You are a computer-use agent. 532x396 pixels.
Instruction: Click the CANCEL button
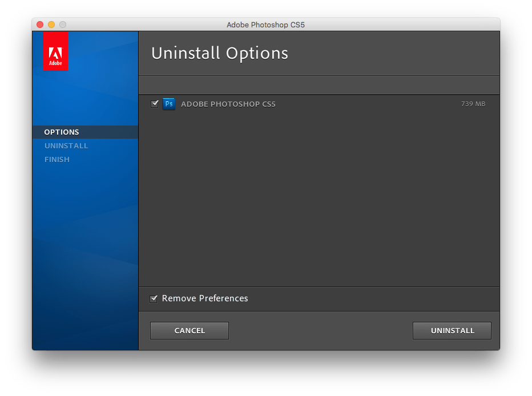point(189,330)
